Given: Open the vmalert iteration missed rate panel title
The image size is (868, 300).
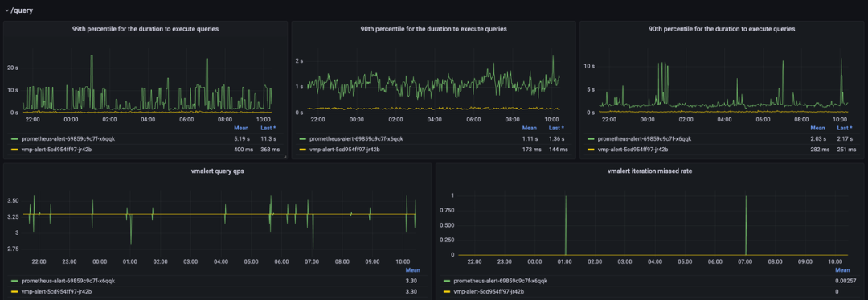Looking at the screenshot, I should click(x=650, y=171).
